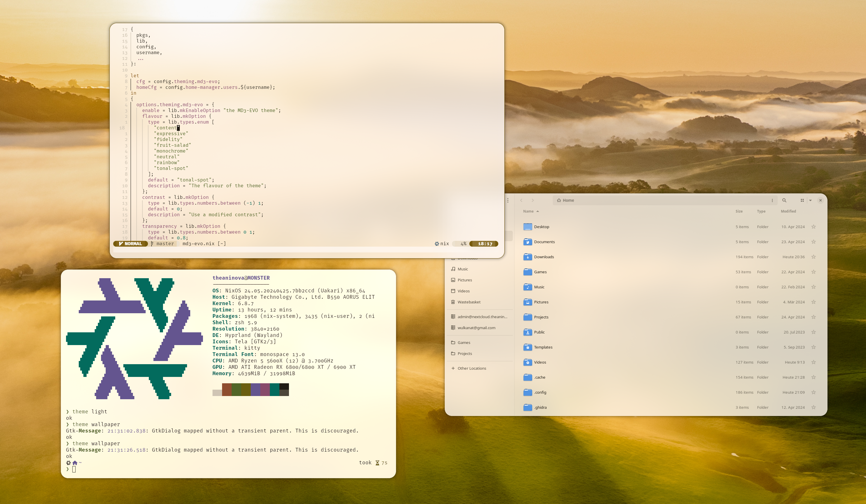
Task: Open the file search magnifier icon
Action: tap(784, 200)
